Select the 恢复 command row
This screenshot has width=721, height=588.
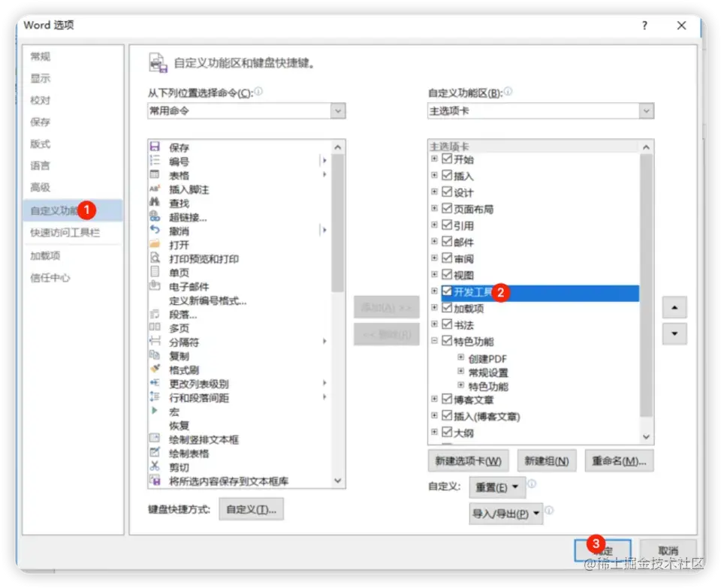239,425
